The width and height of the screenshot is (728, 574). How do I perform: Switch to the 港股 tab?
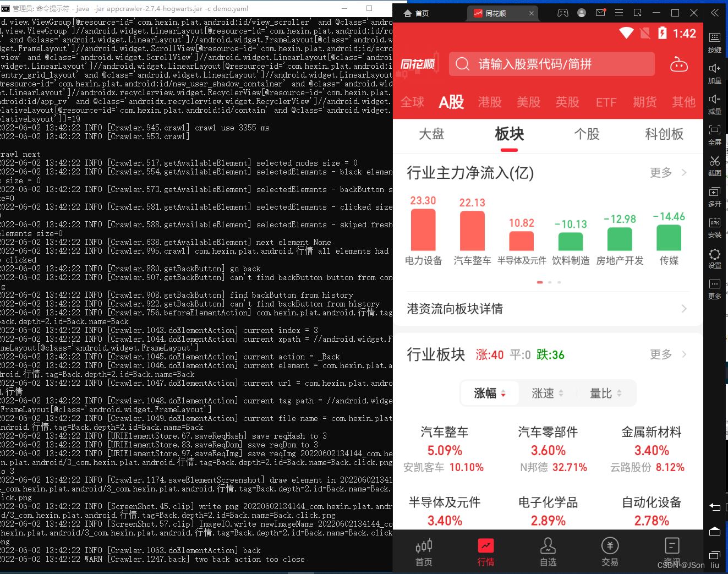pyautogui.click(x=490, y=102)
